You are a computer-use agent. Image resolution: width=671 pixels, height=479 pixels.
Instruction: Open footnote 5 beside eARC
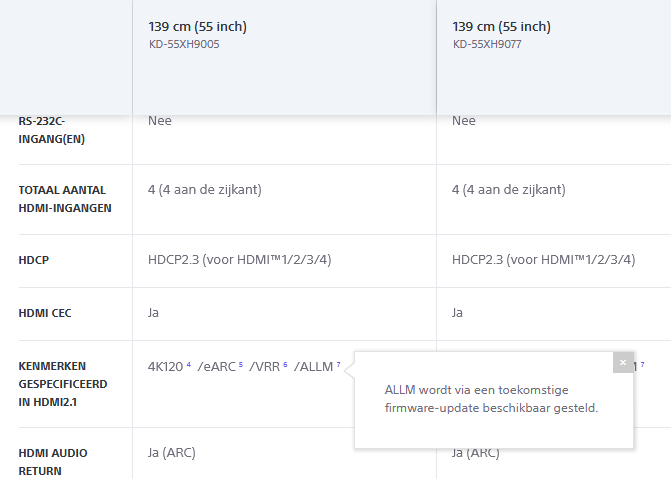coord(241,365)
